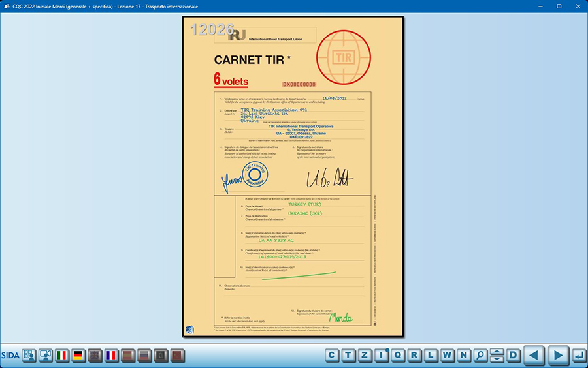Click the R toolbar button
Screen dimensions: 588x368
[x=414, y=356]
